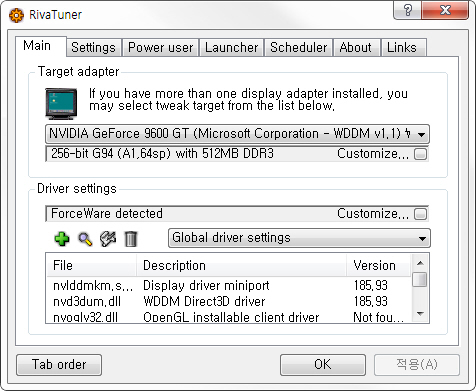This screenshot has height=391, width=476.
Task: Click the OK button
Action: (323, 365)
